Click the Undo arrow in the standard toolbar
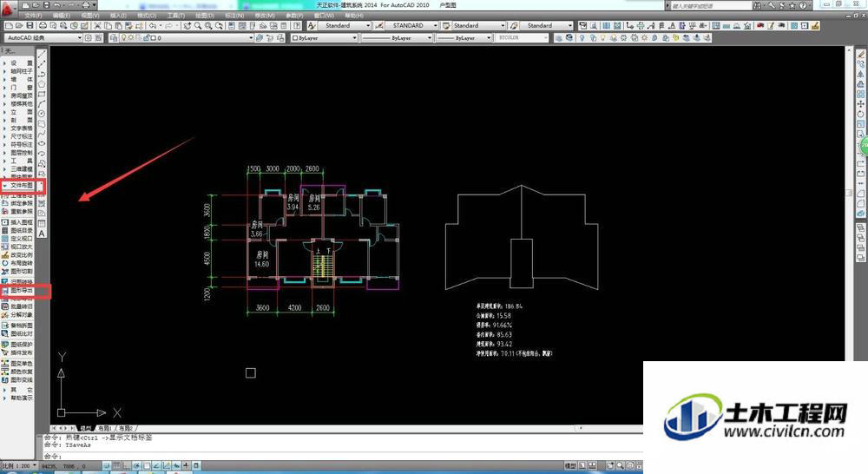 coord(152,26)
